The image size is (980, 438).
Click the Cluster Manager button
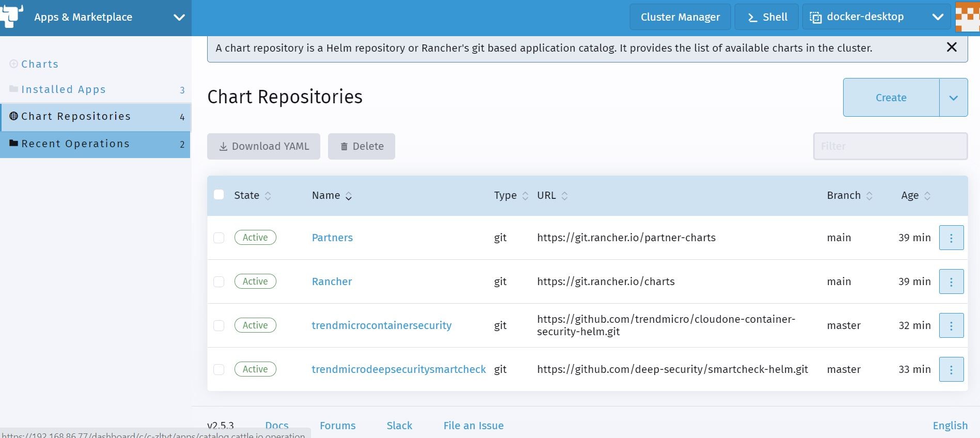[x=680, y=17]
